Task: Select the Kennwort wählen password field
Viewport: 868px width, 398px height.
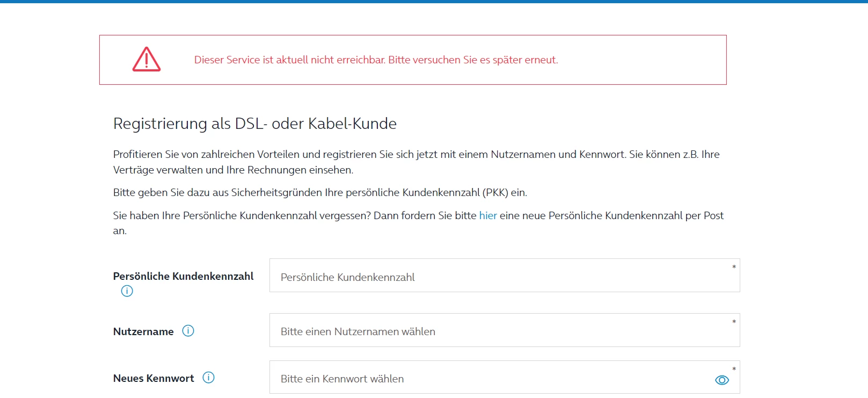Action: point(488,378)
